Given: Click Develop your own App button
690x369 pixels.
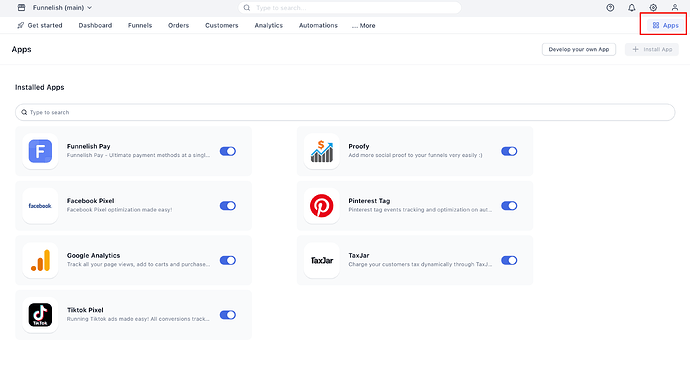Looking at the screenshot, I should (x=579, y=49).
